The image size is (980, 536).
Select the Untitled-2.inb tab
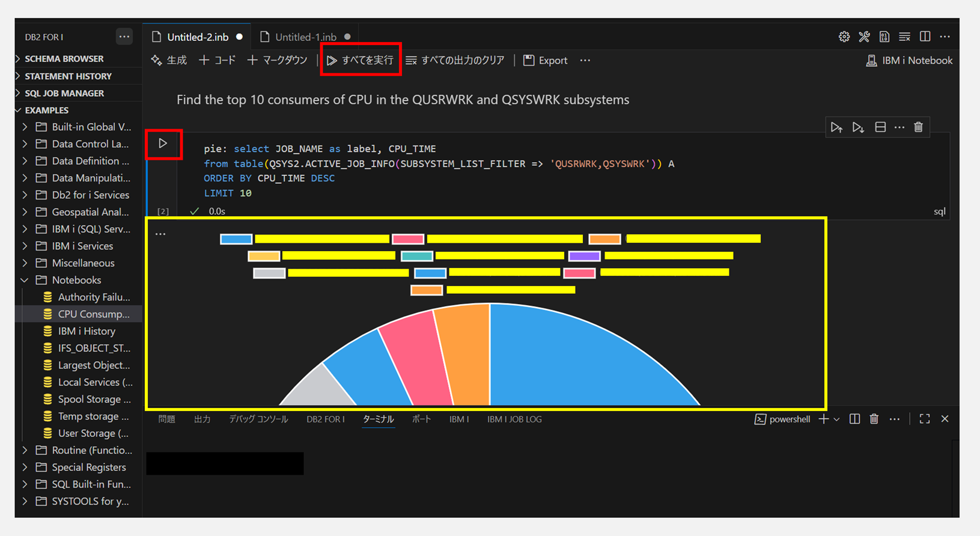tap(198, 37)
